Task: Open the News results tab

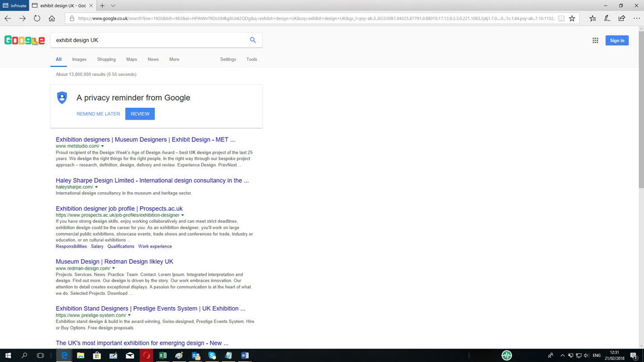Action: pyautogui.click(x=153, y=59)
